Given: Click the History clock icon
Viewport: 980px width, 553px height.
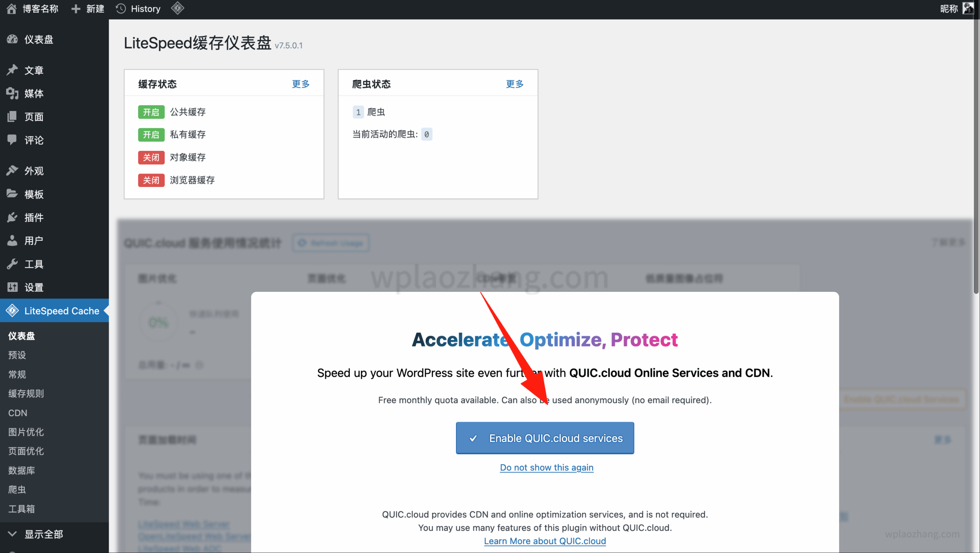Looking at the screenshot, I should [x=121, y=9].
